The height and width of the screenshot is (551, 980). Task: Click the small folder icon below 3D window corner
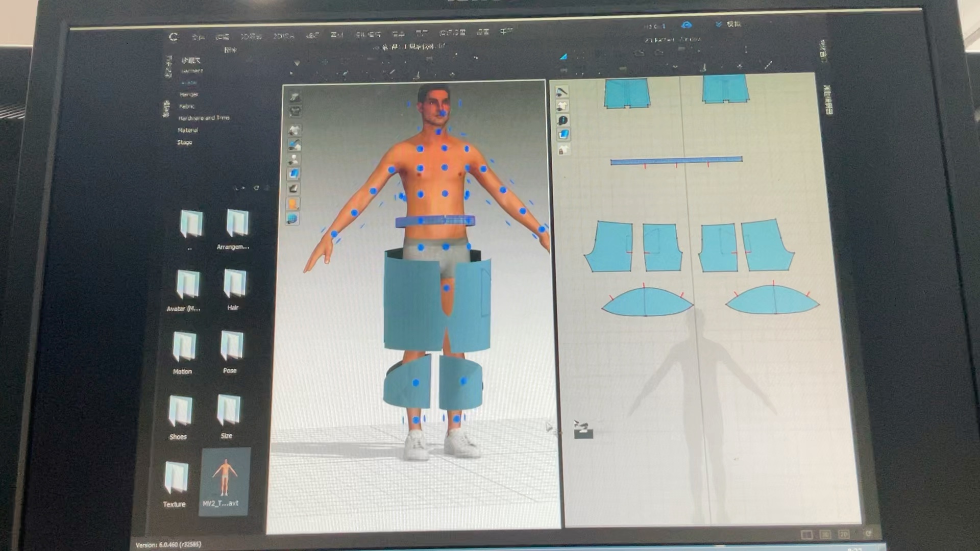click(x=583, y=430)
